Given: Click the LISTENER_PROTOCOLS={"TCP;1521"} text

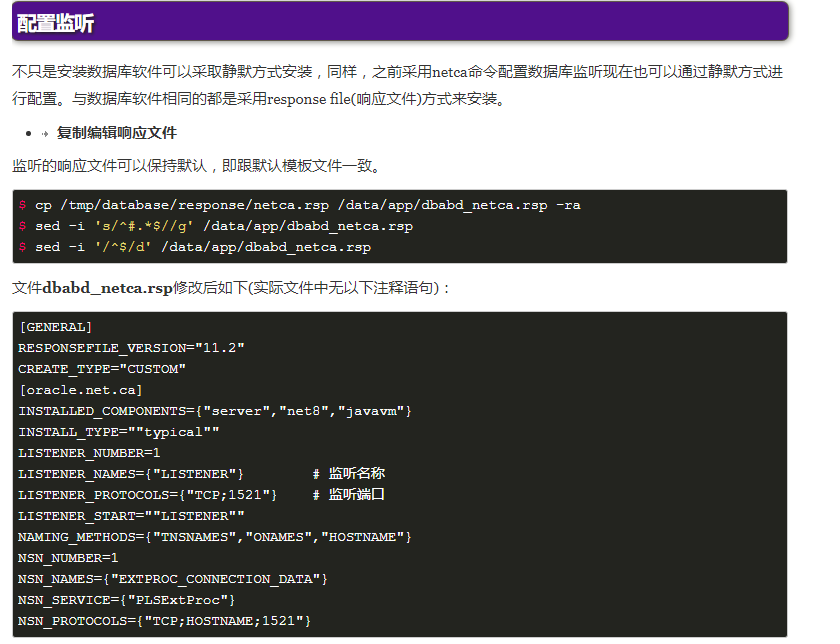Looking at the screenshot, I should pos(147,495).
